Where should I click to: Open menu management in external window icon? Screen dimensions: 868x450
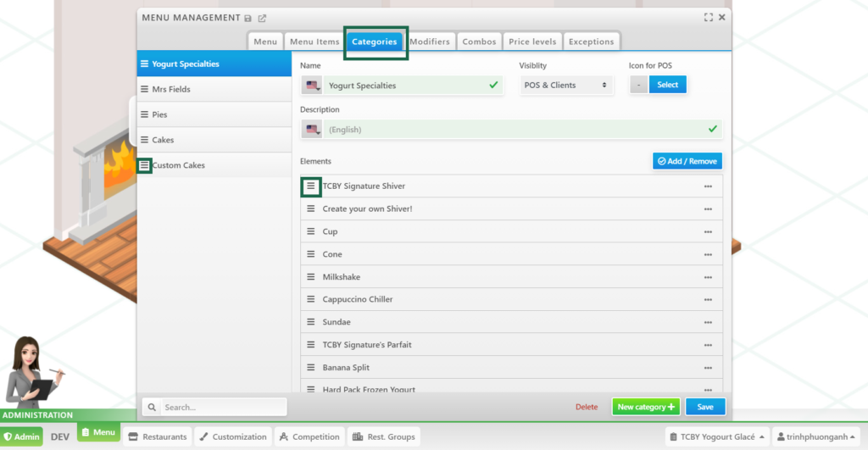pyautogui.click(x=262, y=18)
